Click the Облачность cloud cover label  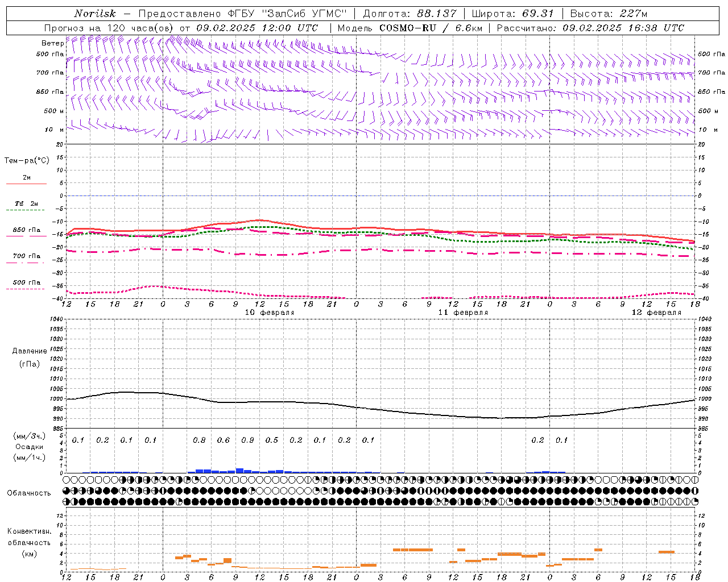click(29, 493)
